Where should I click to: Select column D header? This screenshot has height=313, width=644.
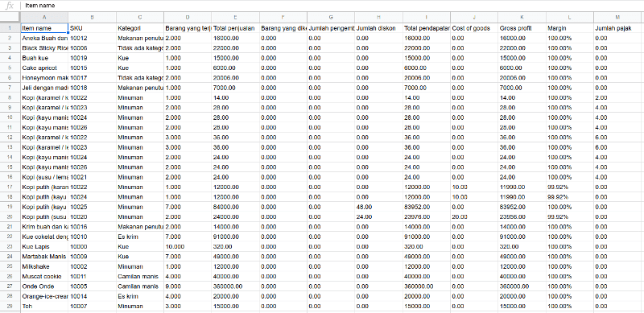188,17
